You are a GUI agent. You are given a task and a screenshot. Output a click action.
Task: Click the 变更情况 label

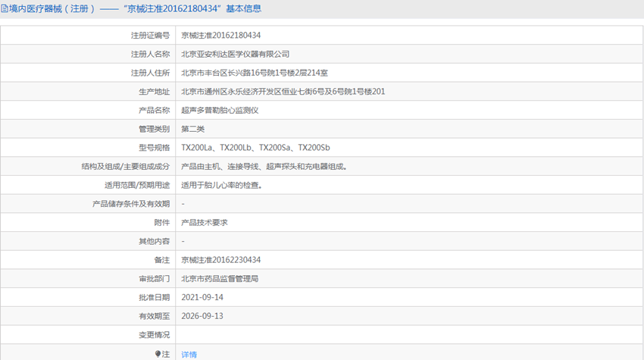coord(154,335)
